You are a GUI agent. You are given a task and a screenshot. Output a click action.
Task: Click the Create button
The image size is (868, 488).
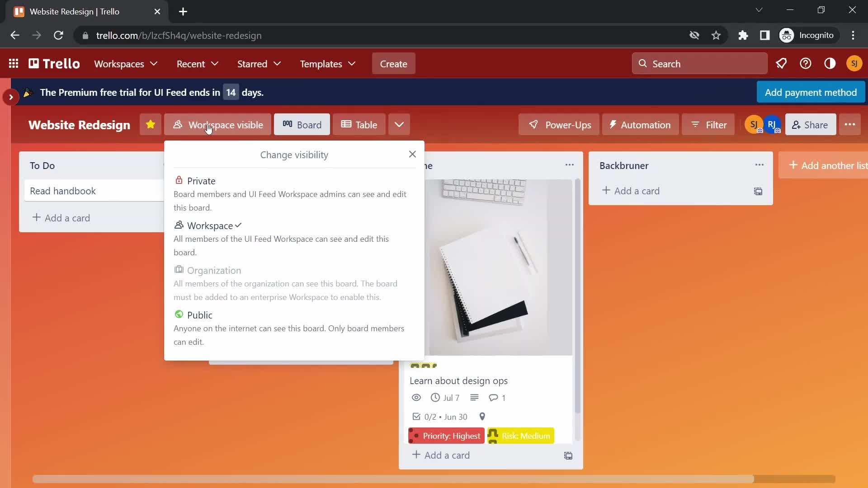click(393, 63)
